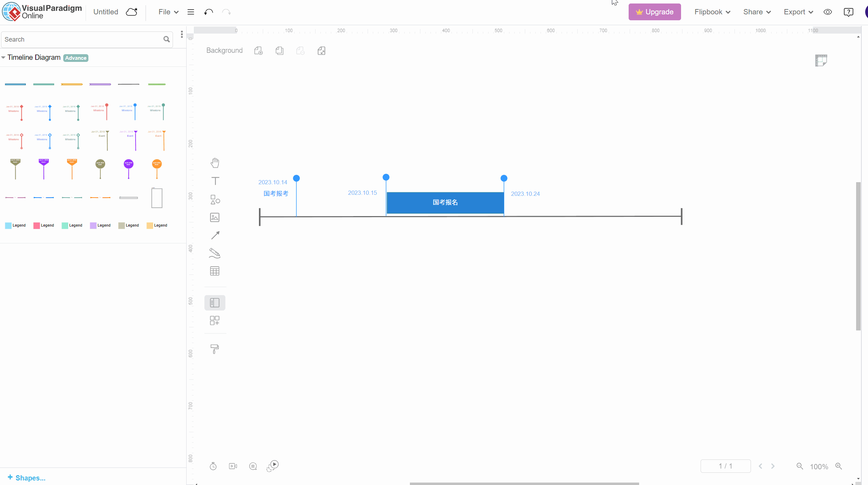Select the Text tool
The height and width of the screenshot is (485, 868).
point(215,181)
